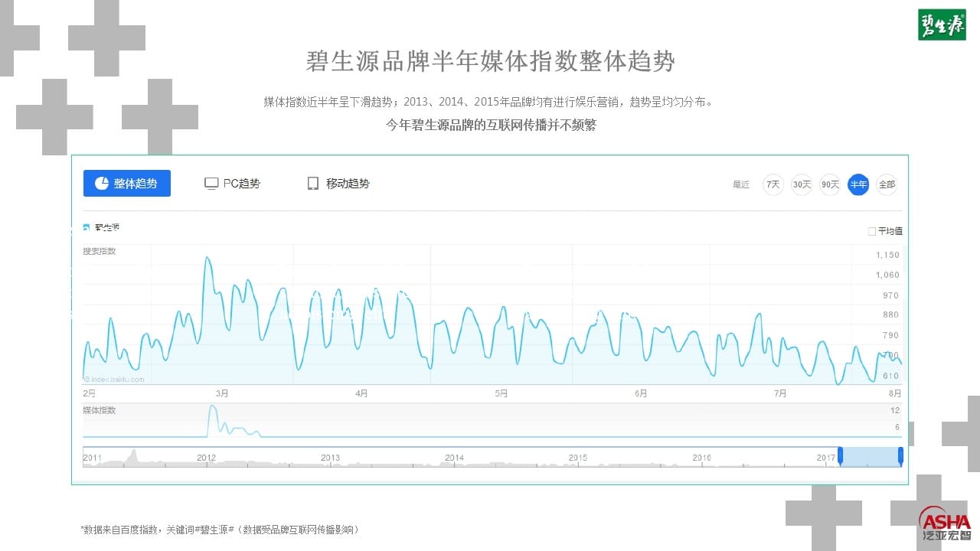Click the selected blue range on timeline
The width and height of the screenshot is (980, 551).
pos(871,457)
